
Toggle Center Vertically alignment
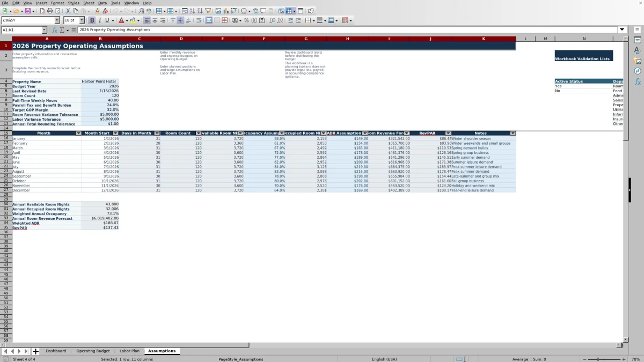click(180, 20)
